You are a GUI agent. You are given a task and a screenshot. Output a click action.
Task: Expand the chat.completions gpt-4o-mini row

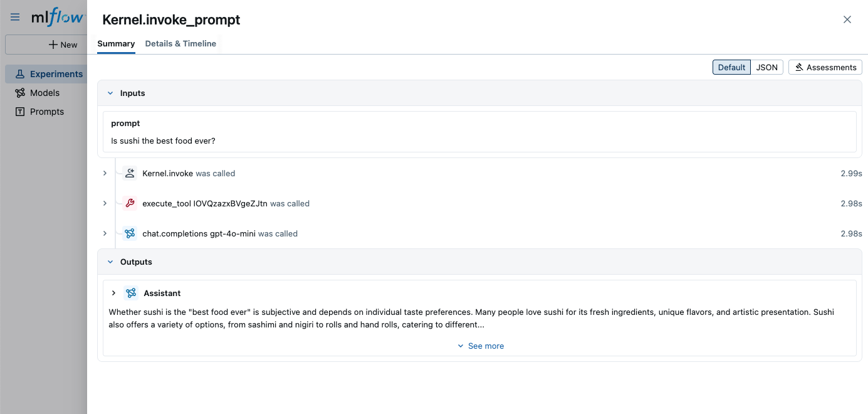pos(105,233)
